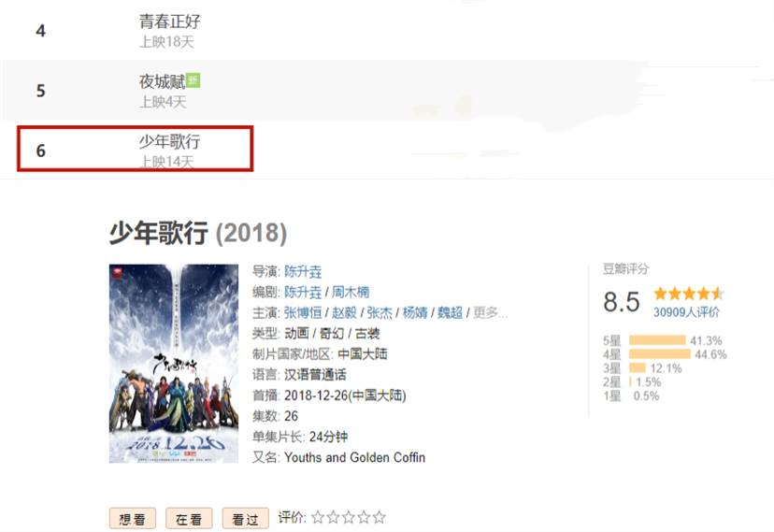Open the 30909人评价 ratings link

tap(687, 312)
